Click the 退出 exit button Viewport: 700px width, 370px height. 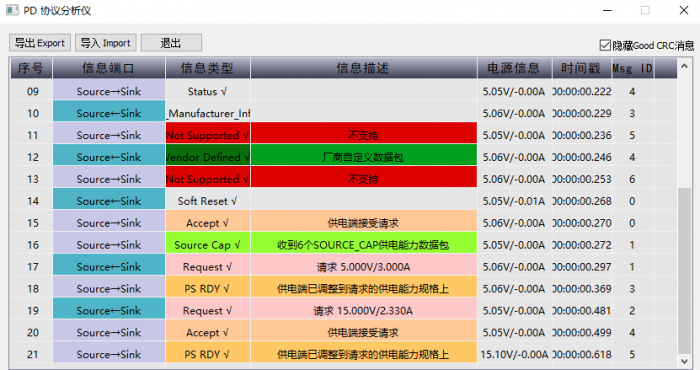pos(171,43)
